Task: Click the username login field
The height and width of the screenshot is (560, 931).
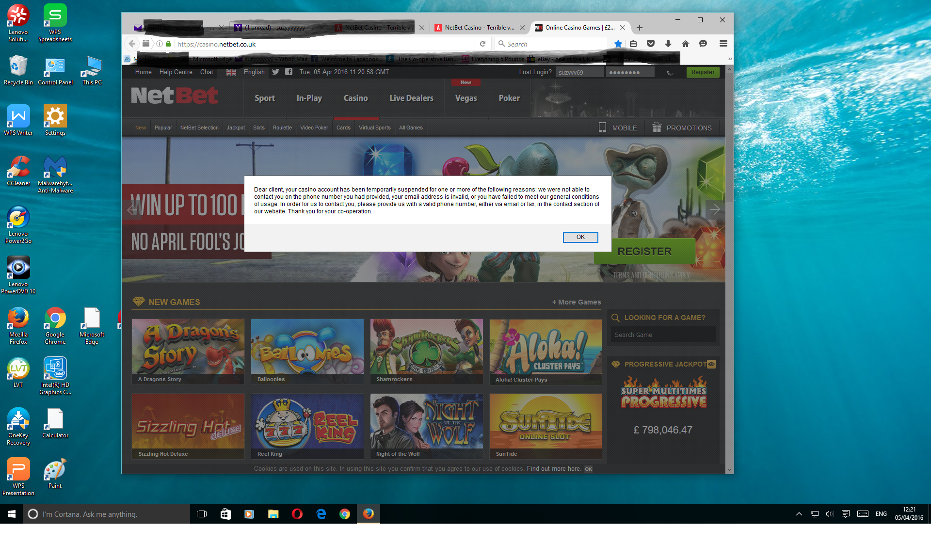Action: [x=580, y=72]
